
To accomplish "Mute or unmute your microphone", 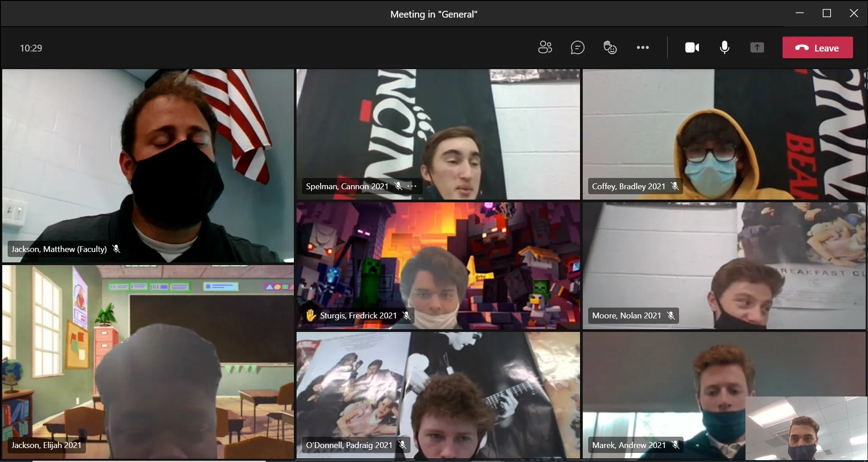I will 724,47.
